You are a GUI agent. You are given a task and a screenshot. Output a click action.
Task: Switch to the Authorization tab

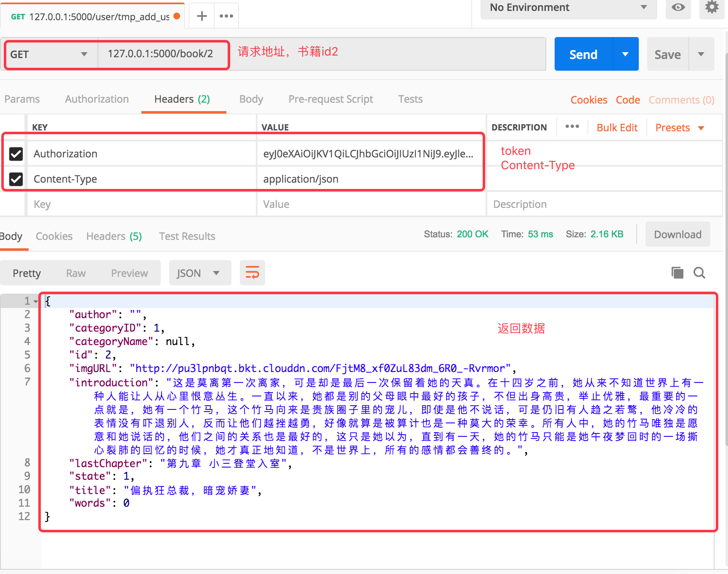[x=97, y=99]
